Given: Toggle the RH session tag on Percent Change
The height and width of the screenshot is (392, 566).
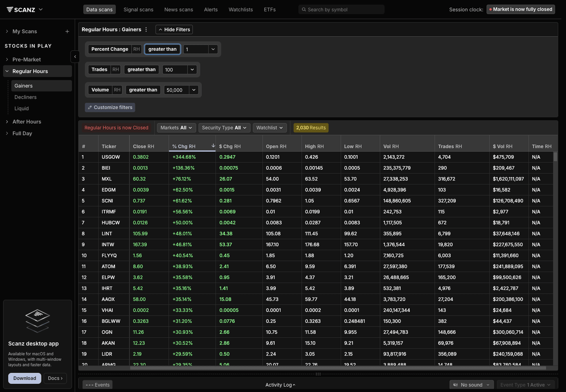Looking at the screenshot, I should tap(136, 49).
